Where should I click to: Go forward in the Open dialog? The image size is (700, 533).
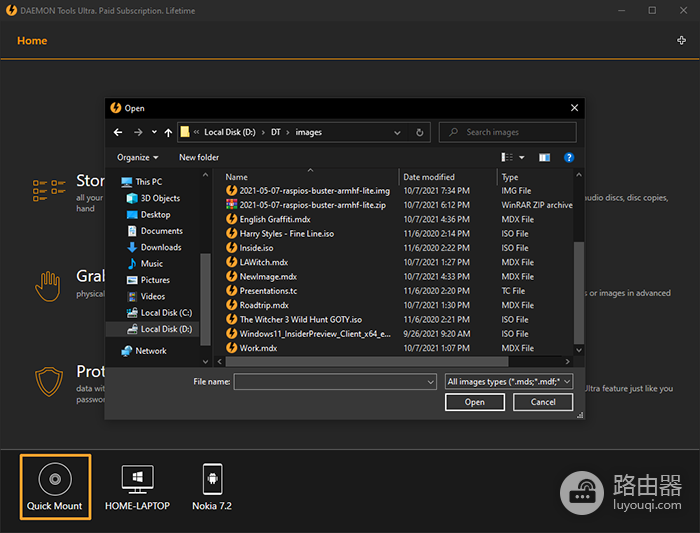[138, 133]
